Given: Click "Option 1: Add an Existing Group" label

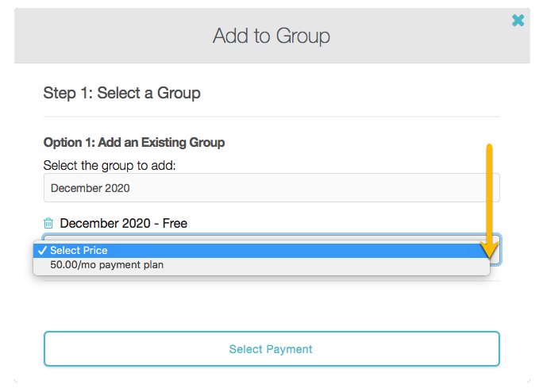Looking at the screenshot, I should coord(134,143).
